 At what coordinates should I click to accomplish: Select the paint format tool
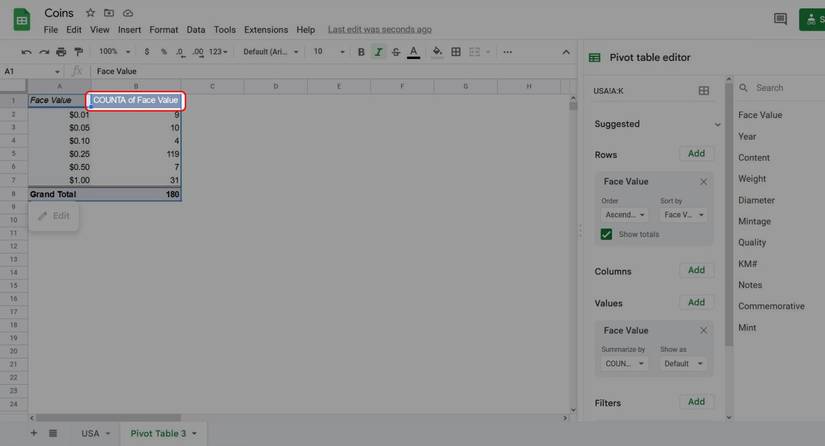78,52
